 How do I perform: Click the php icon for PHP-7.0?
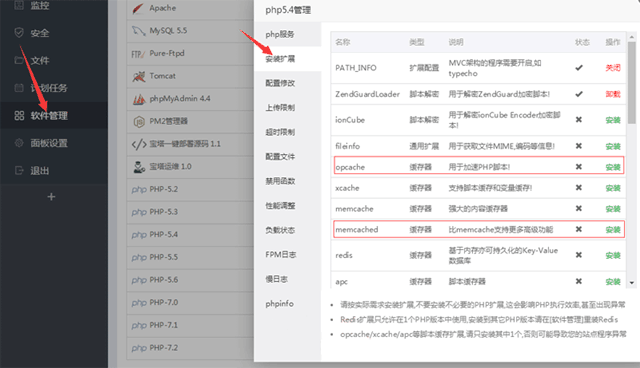coord(139,303)
